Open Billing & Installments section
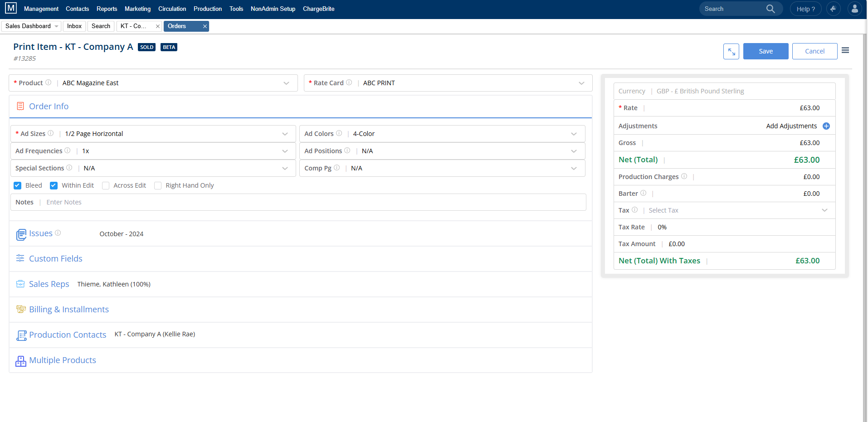868x422 pixels. click(x=69, y=310)
